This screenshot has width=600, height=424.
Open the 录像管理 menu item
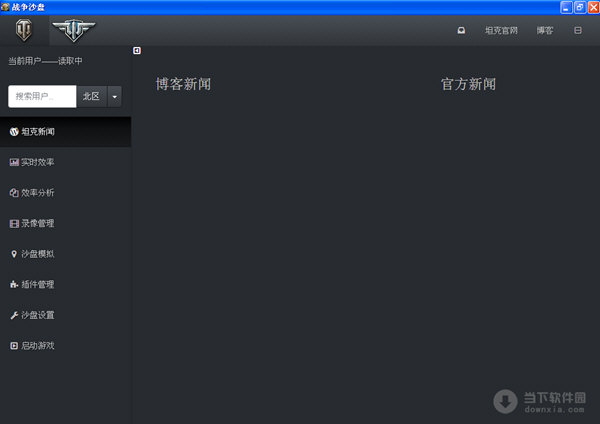click(x=65, y=223)
